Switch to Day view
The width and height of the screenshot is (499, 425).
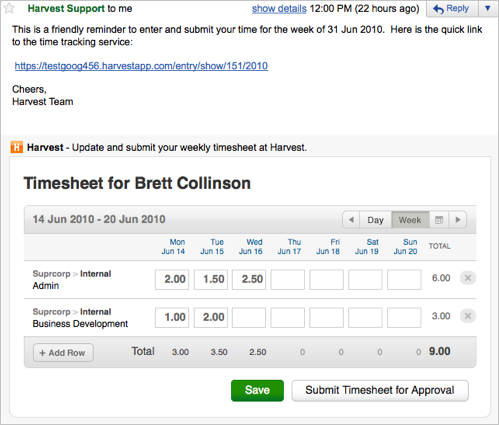click(x=375, y=220)
